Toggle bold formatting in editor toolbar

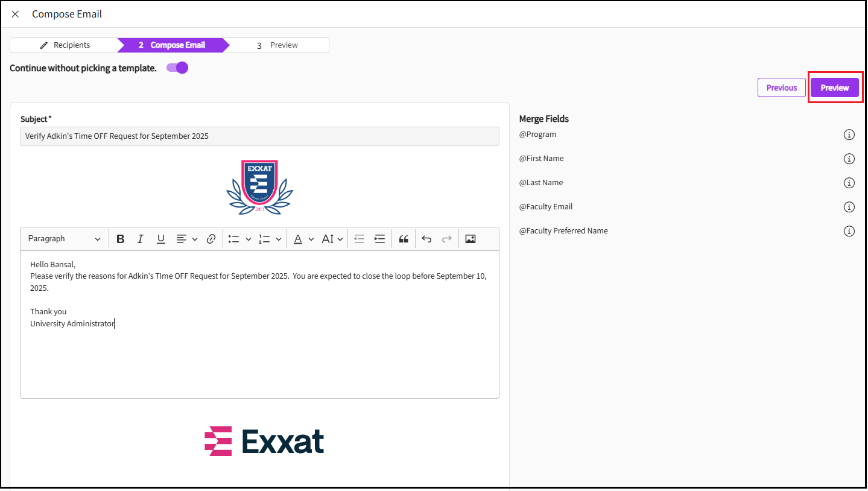121,239
